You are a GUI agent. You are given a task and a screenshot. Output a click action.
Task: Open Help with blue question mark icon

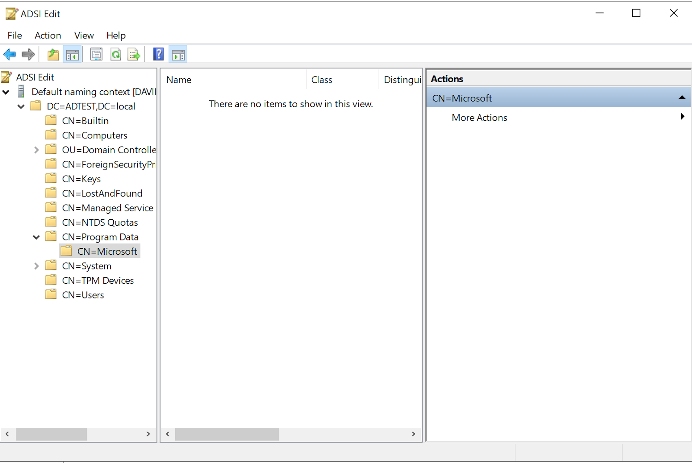158,54
